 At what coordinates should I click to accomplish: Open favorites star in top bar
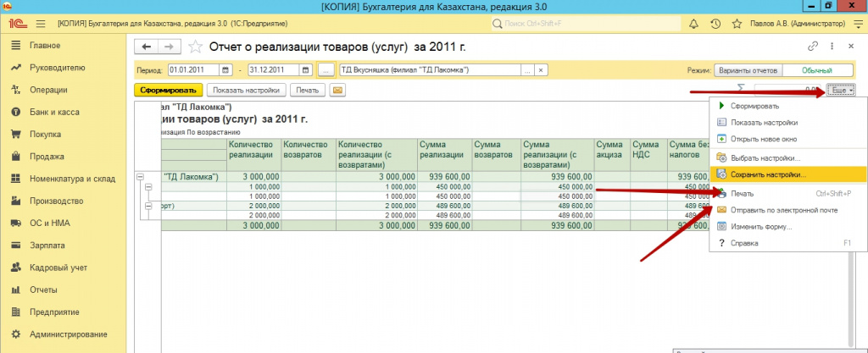tap(737, 24)
